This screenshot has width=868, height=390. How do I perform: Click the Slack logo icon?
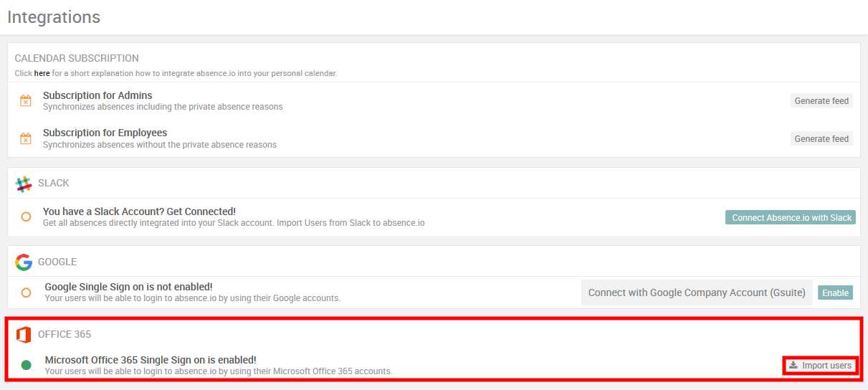24,184
